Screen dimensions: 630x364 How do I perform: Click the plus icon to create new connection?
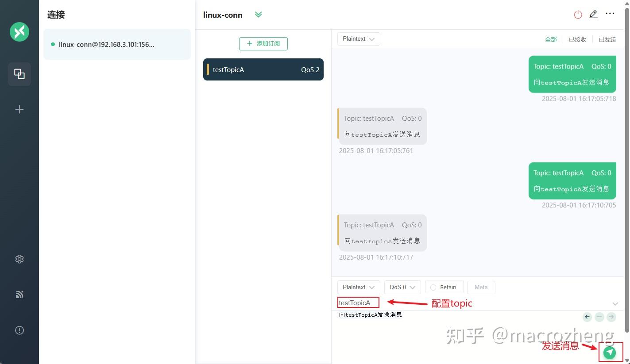[19, 109]
